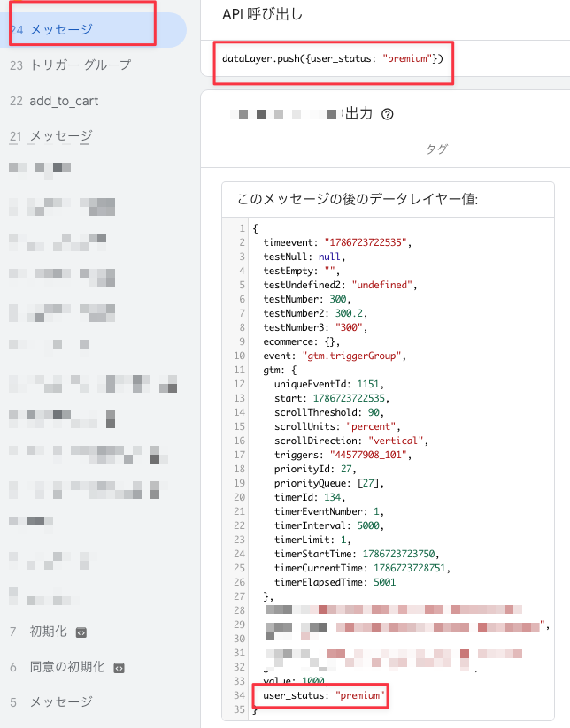Open event 23 トリガー グループ

pyautogui.click(x=70, y=65)
